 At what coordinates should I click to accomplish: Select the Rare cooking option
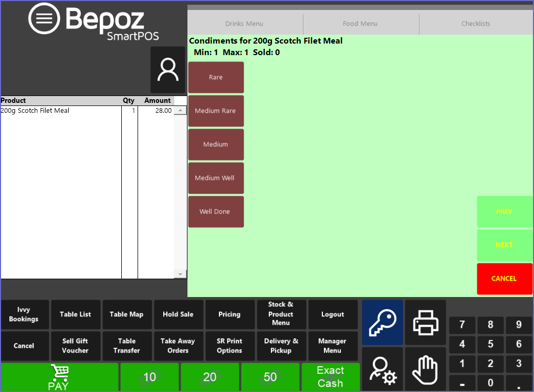tap(216, 78)
